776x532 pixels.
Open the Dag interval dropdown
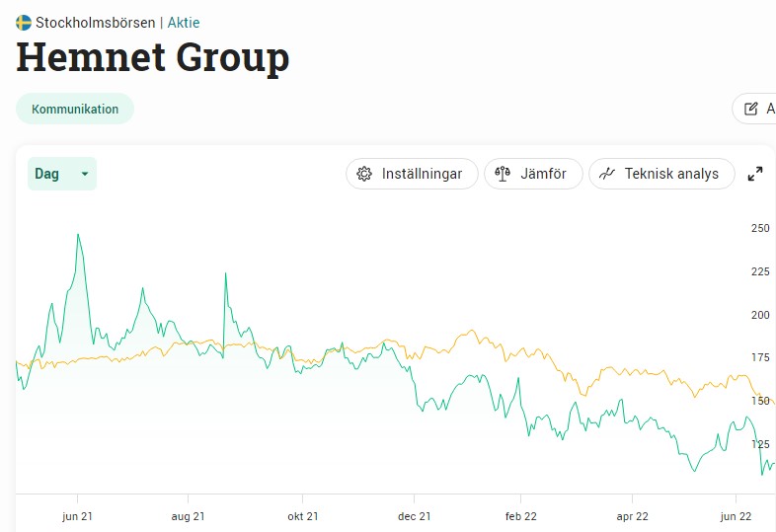pos(62,174)
